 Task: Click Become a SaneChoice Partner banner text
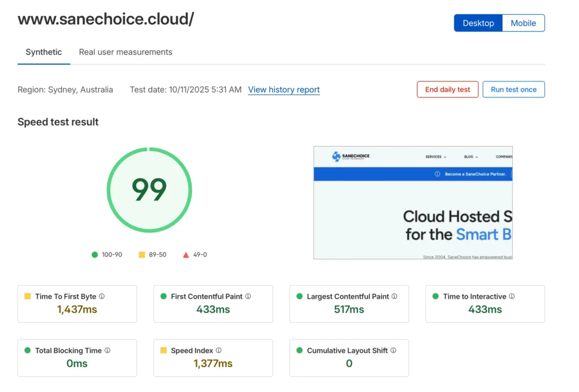(475, 174)
